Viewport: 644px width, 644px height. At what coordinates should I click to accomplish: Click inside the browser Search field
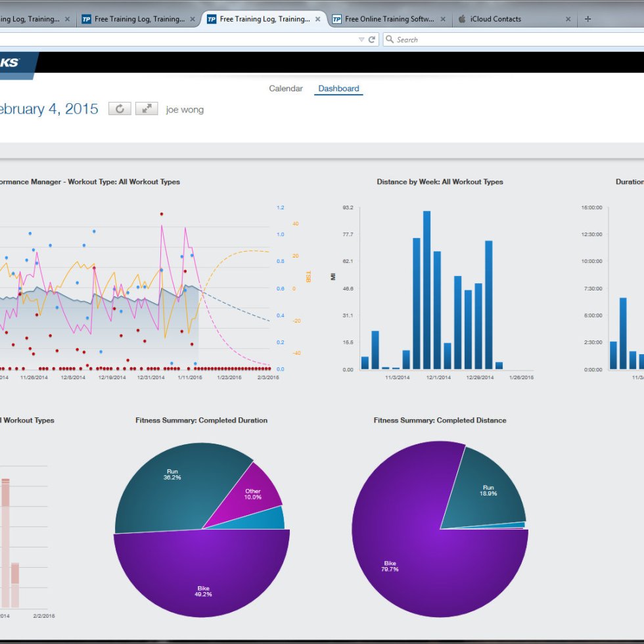[x=513, y=39]
